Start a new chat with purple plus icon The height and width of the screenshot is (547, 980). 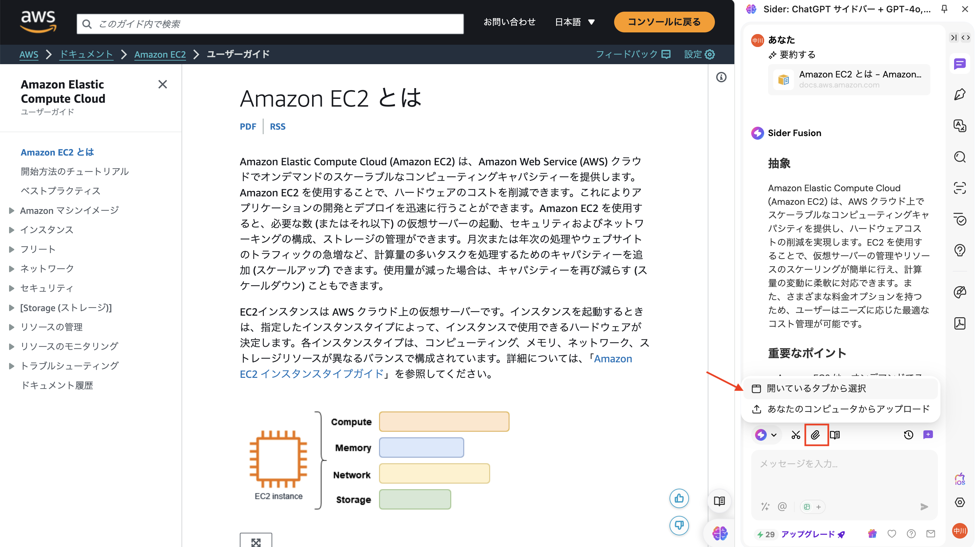tap(928, 435)
